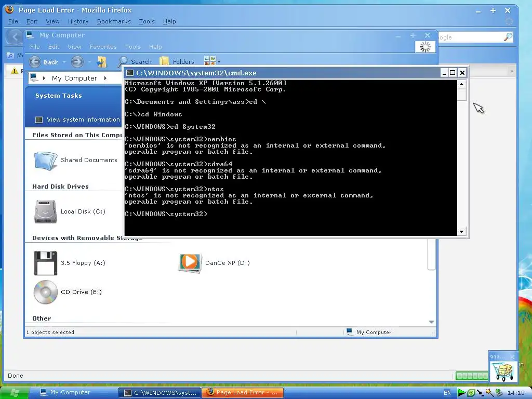Select the Local Disk (C:) drive icon
The image size is (532, 399).
click(45, 212)
